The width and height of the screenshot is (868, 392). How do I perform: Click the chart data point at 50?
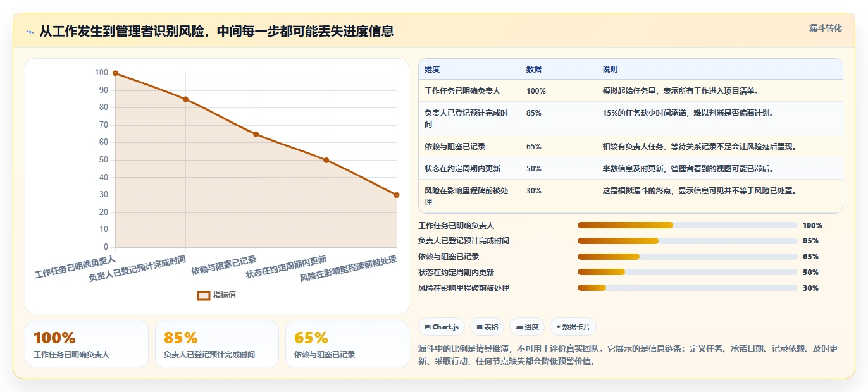(326, 160)
